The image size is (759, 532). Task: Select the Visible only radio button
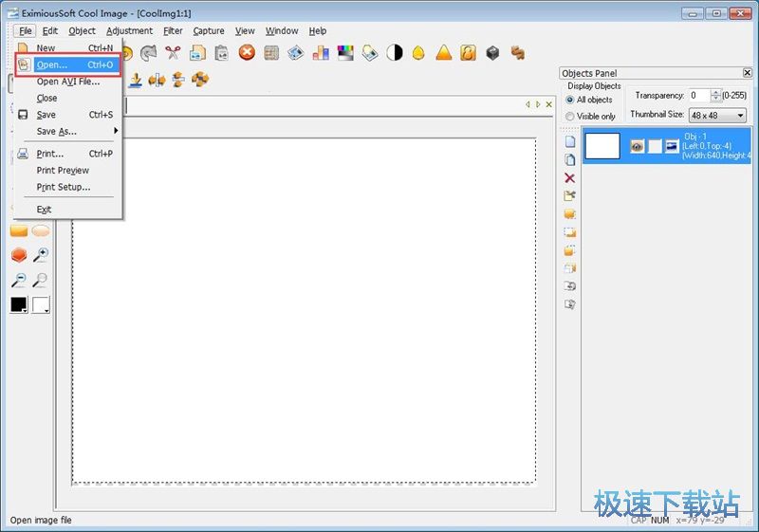pyautogui.click(x=569, y=117)
